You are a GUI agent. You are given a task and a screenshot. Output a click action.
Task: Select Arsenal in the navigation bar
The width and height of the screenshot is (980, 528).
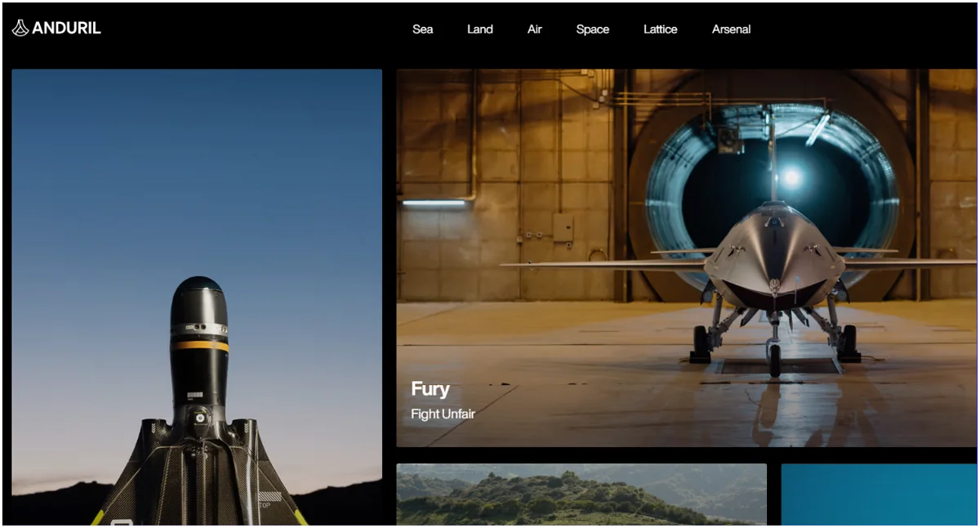pyautogui.click(x=731, y=29)
